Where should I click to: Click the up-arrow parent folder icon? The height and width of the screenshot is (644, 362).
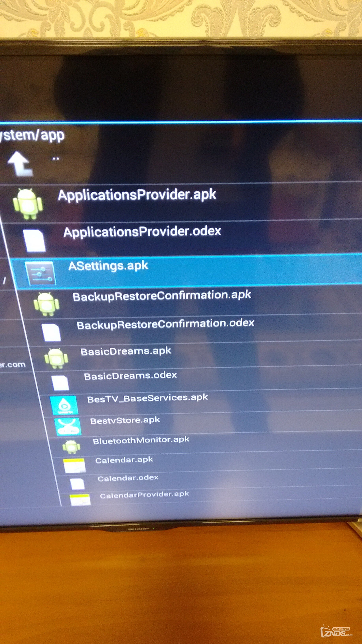coord(20,164)
